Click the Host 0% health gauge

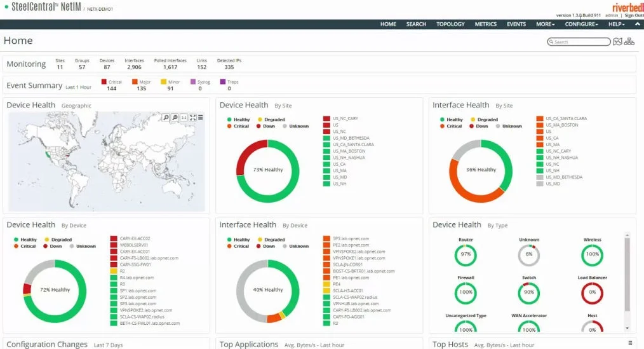593,327
